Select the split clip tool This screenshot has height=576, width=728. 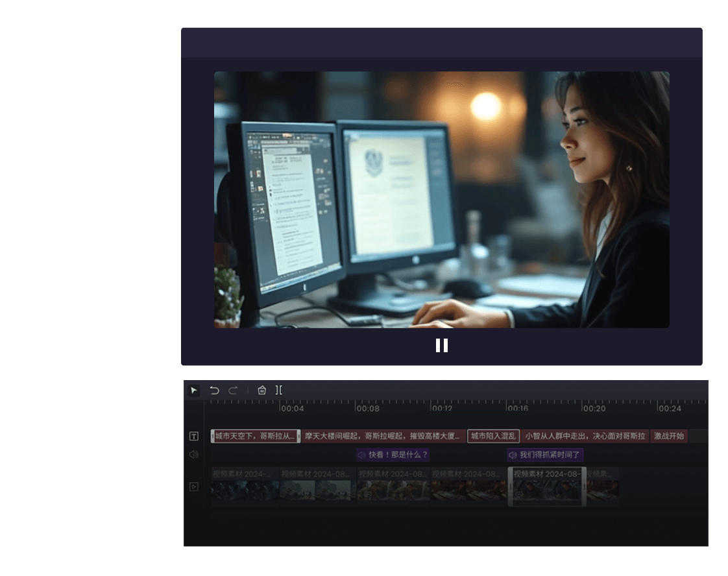click(x=279, y=390)
